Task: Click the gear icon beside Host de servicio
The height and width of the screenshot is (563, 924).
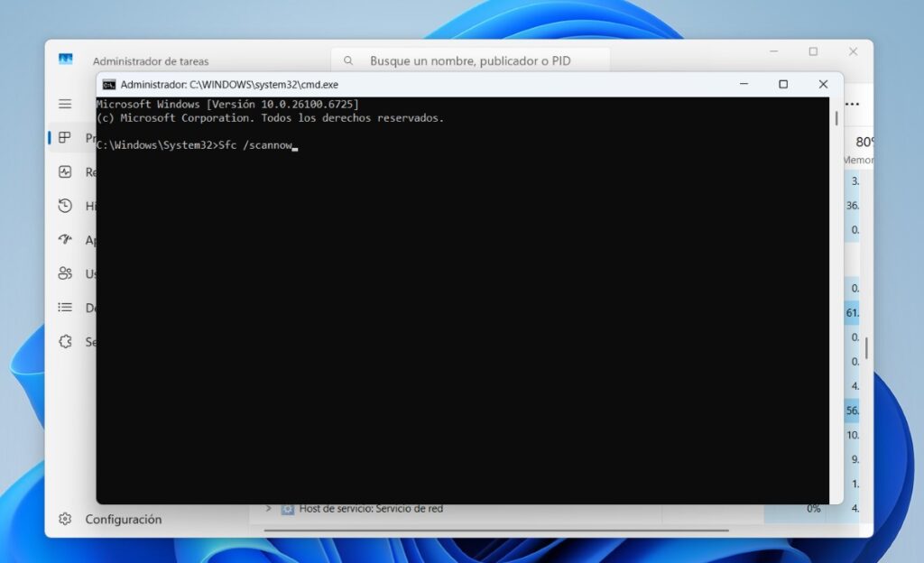Action: coord(289,508)
